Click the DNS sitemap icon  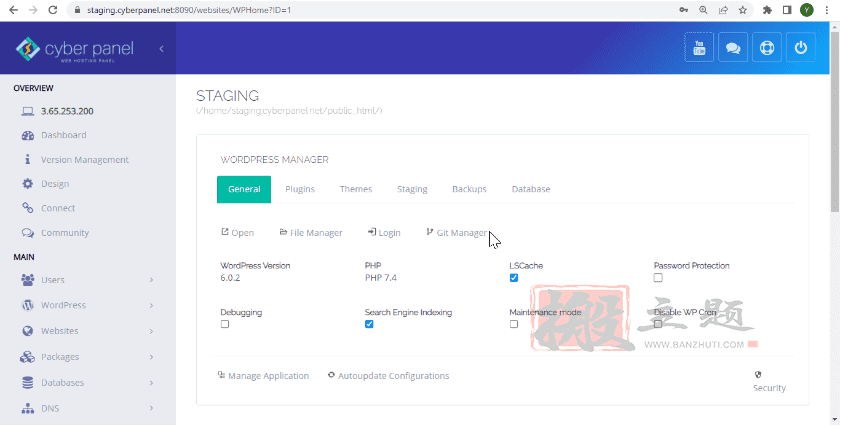click(27, 408)
